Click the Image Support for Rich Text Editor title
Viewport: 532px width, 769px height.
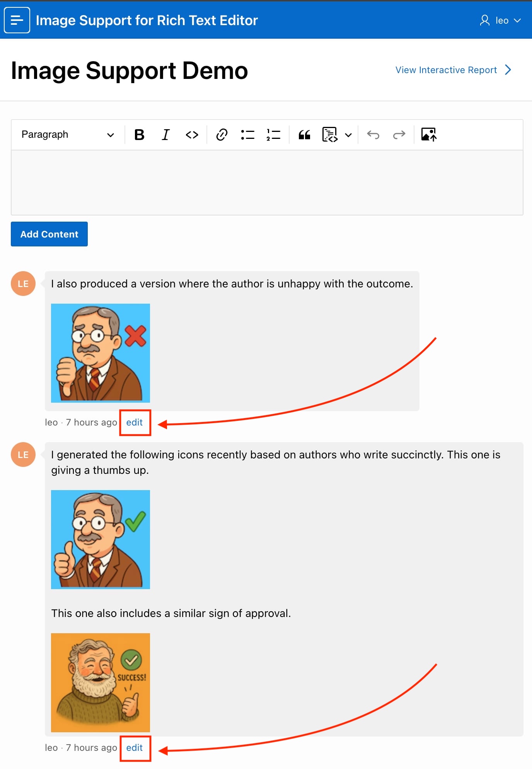coord(147,21)
